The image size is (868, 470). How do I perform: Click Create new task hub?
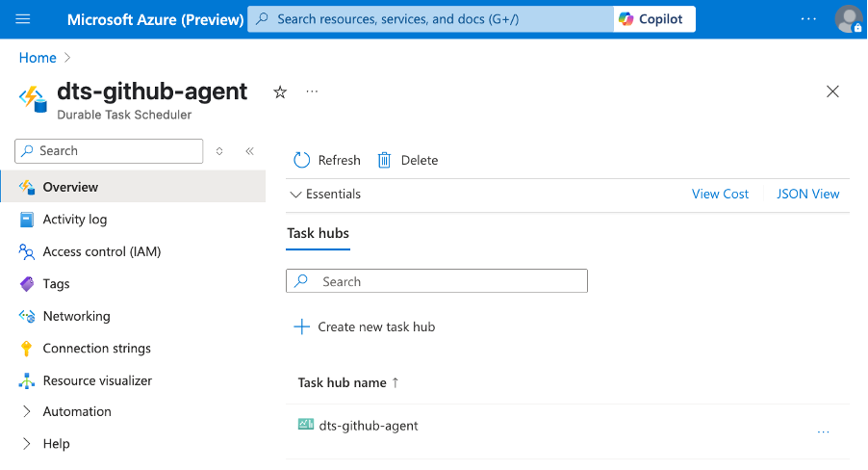point(365,327)
